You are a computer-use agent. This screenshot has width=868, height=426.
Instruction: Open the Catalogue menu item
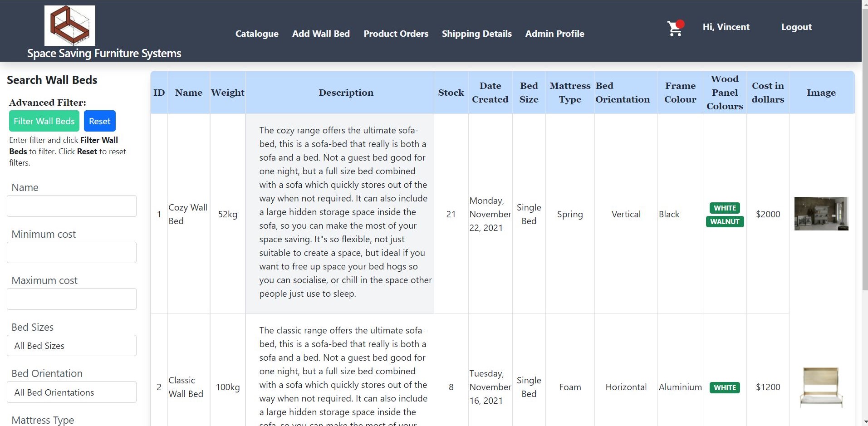[257, 34]
